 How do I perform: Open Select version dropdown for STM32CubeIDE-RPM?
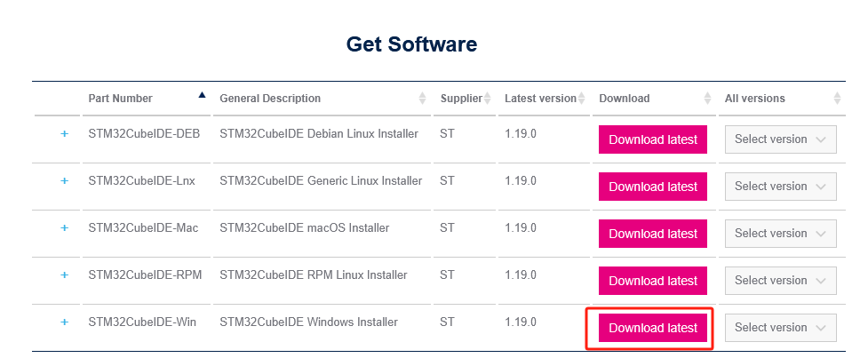coord(781,281)
